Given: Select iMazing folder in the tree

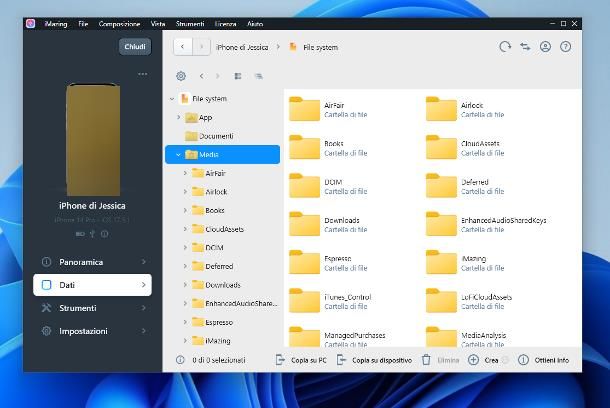Looking at the screenshot, I should click(x=217, y=341).
